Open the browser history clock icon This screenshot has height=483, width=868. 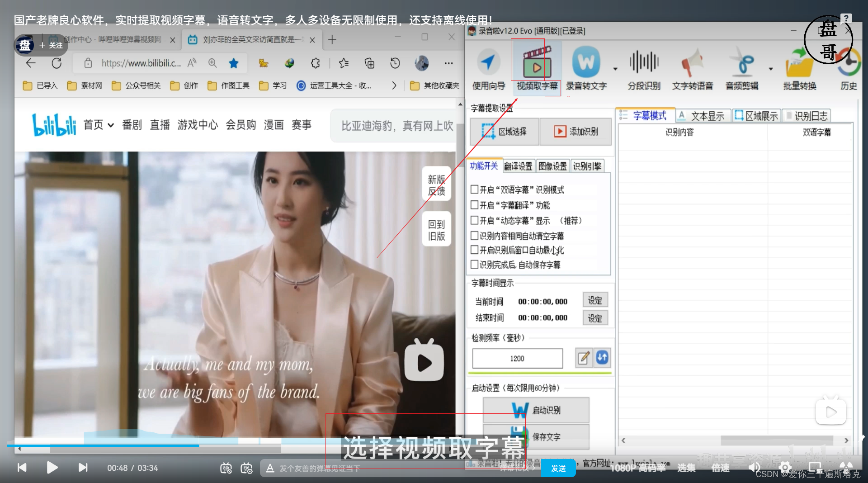tap(395, 63)
